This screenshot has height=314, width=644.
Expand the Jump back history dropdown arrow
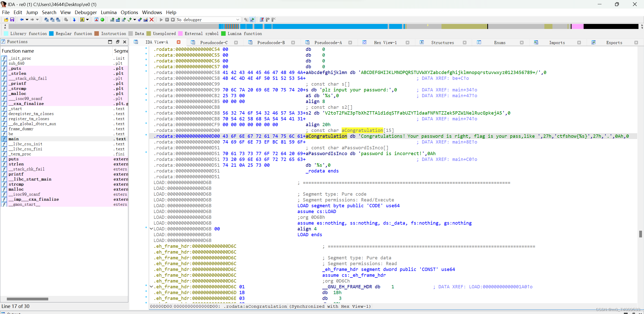coord(27,20)
